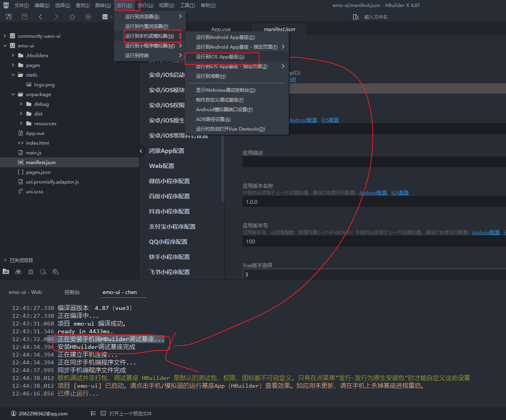This screenshot has width=506, height=420.
Task: Open 微信小程序配置 section in manifest
Action: click(x=169, y=181)
